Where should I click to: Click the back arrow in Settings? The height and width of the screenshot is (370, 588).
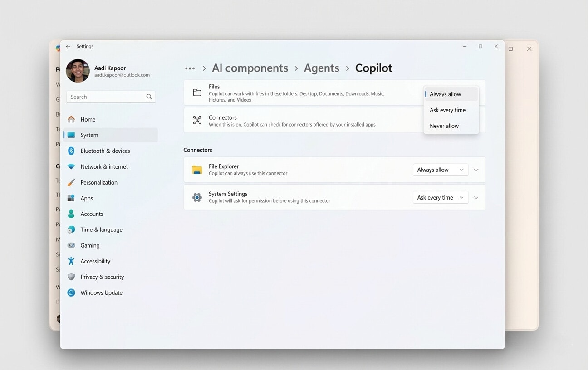click(x=68, y=46)
